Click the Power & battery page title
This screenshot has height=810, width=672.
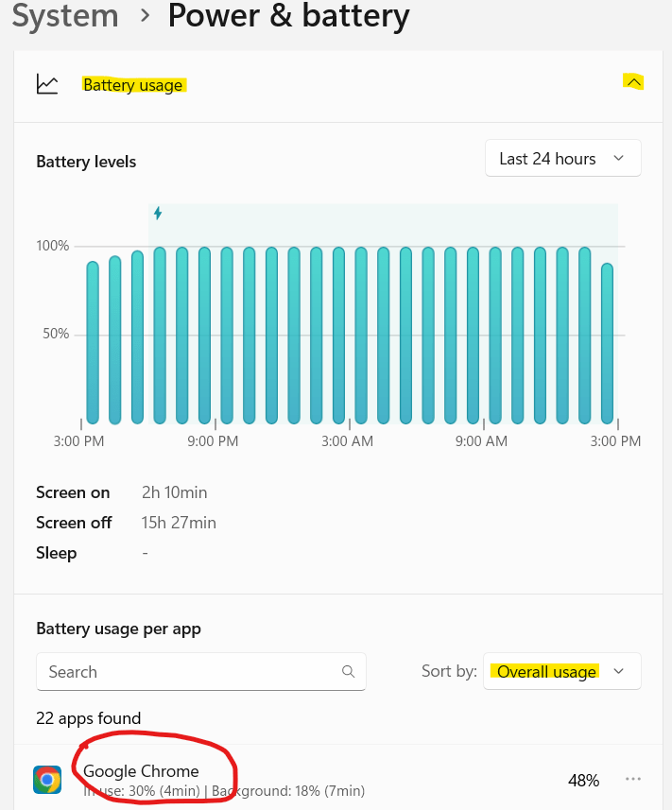pos(288,16)
